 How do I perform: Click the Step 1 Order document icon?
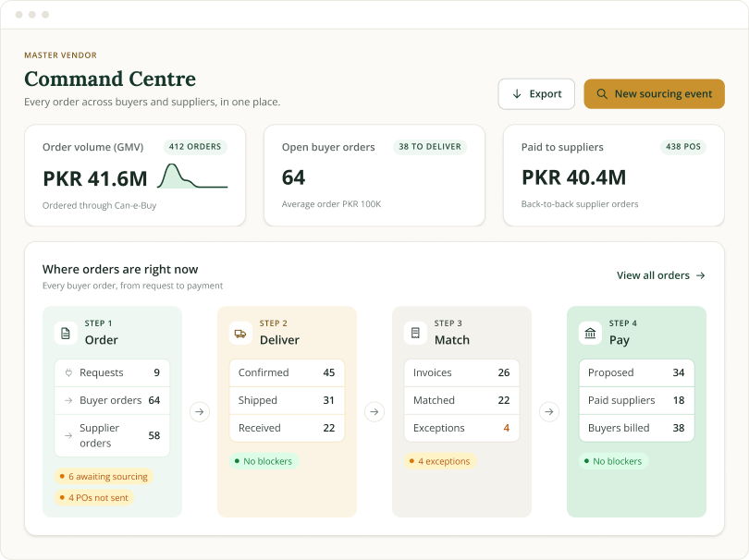click(x=66, y=334)
